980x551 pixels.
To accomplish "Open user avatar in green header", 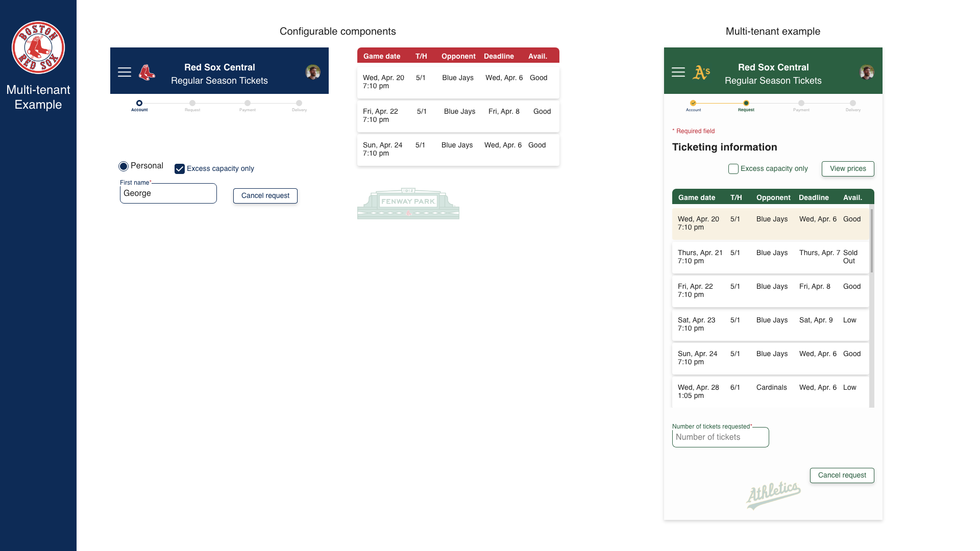I will point(867,72).
